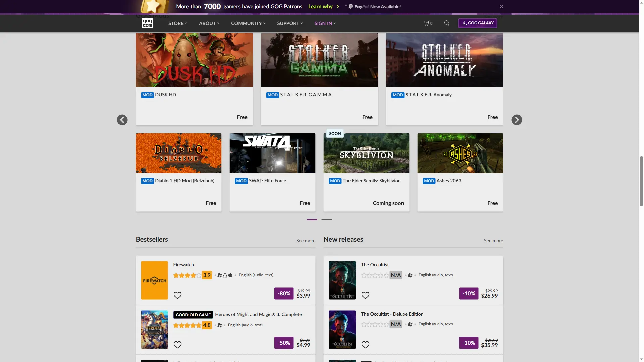Close the GOG Patrons banner
This screenshot has width=644, height=362.
(501, 7)
